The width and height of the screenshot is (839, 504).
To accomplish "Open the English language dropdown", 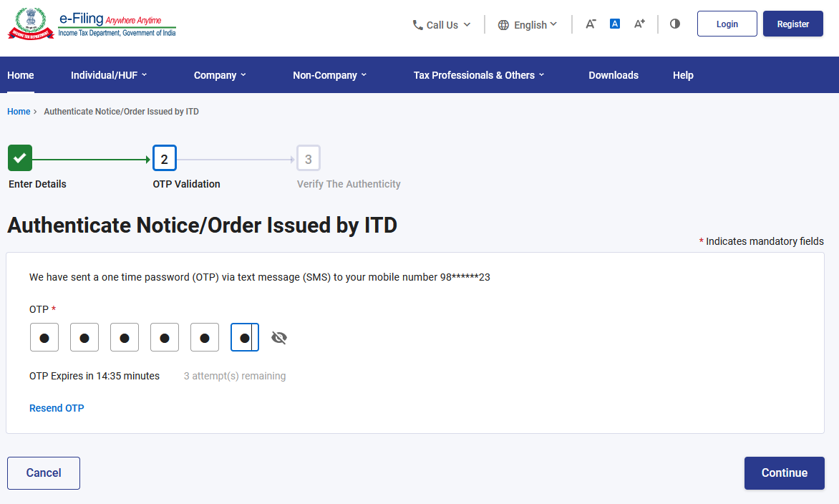I will [x=528, y=24].
